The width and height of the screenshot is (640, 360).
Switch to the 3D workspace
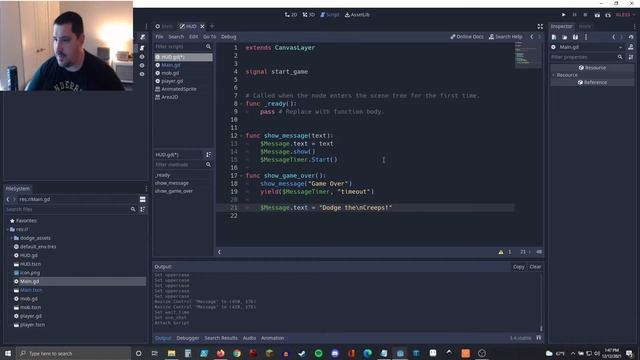pos(309,15)
